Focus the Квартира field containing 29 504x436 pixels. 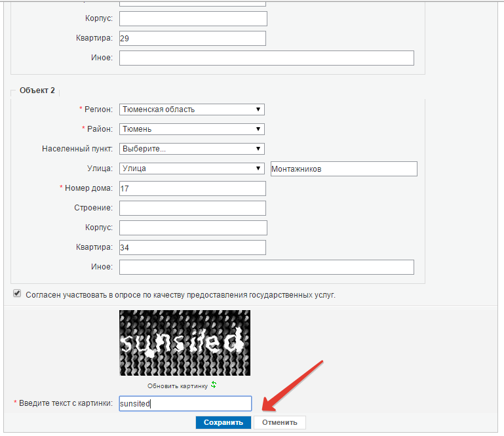click(192, 39)
